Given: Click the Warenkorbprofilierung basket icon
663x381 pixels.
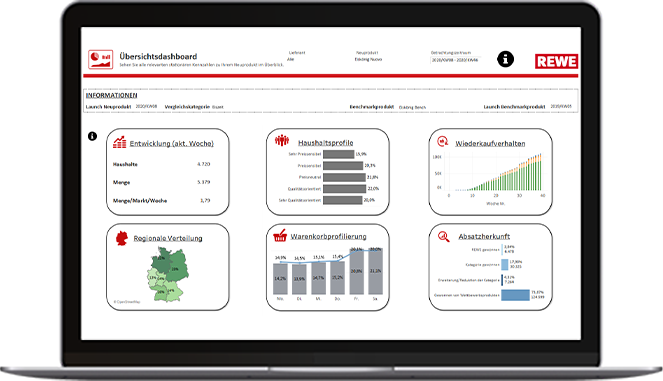Looking at the screenshot, I should [280, 236].
